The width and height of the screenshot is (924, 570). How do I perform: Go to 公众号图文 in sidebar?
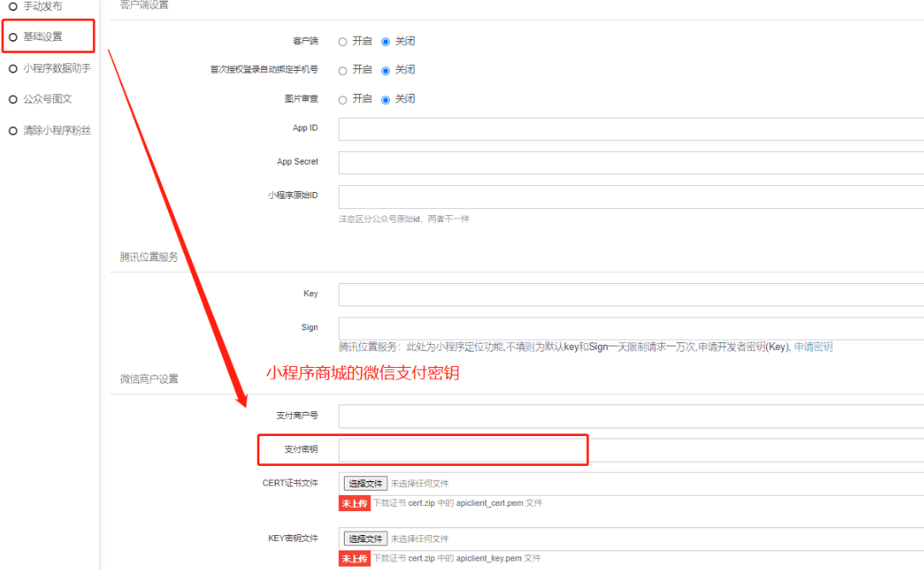tap(47, 99)
